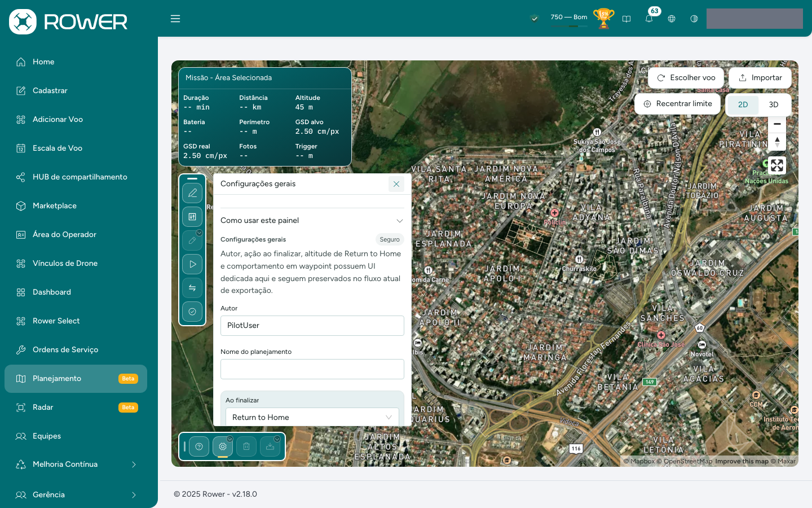Open Dashboard in sidebar

pyautogui.click(x=76, y=292)
